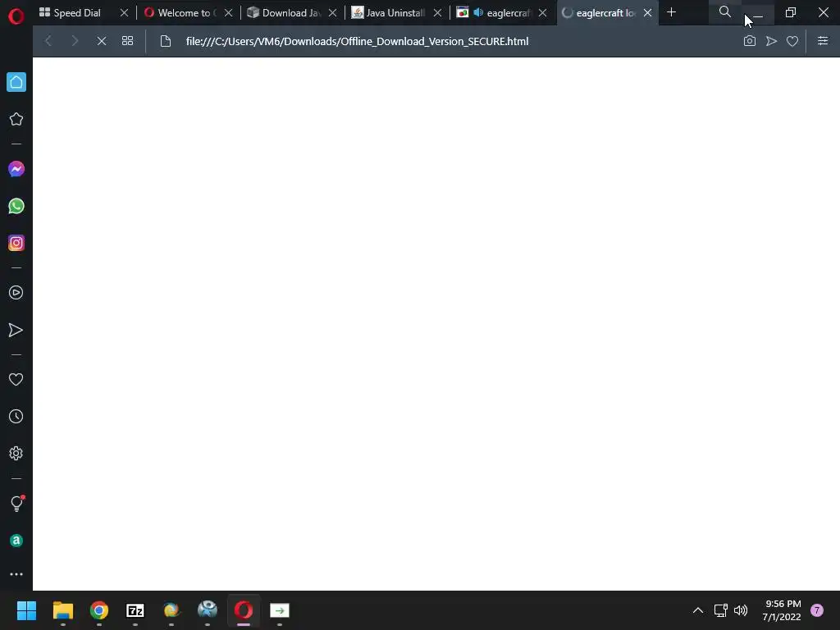Open the Opera main menu logo
This screenshot has width=840, height=630.
point(16,16)
